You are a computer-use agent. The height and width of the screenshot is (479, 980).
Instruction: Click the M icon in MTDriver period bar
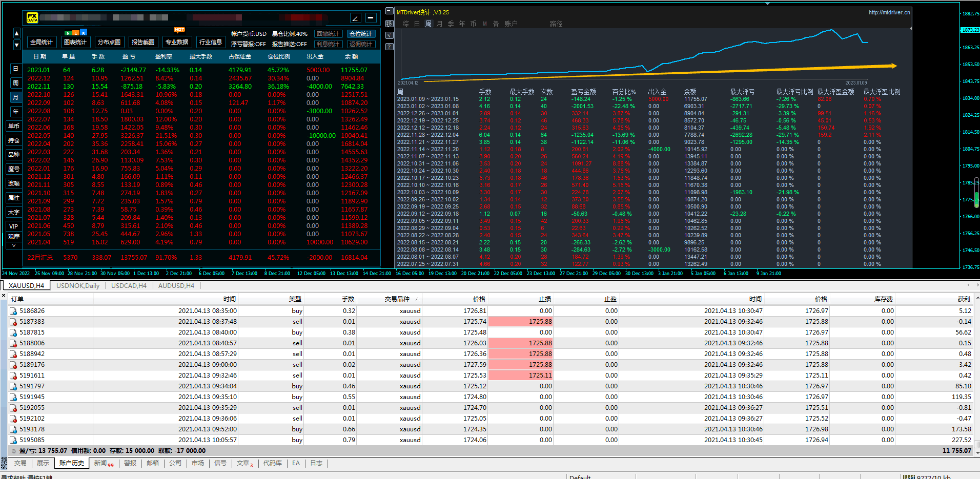click(485, 24)
